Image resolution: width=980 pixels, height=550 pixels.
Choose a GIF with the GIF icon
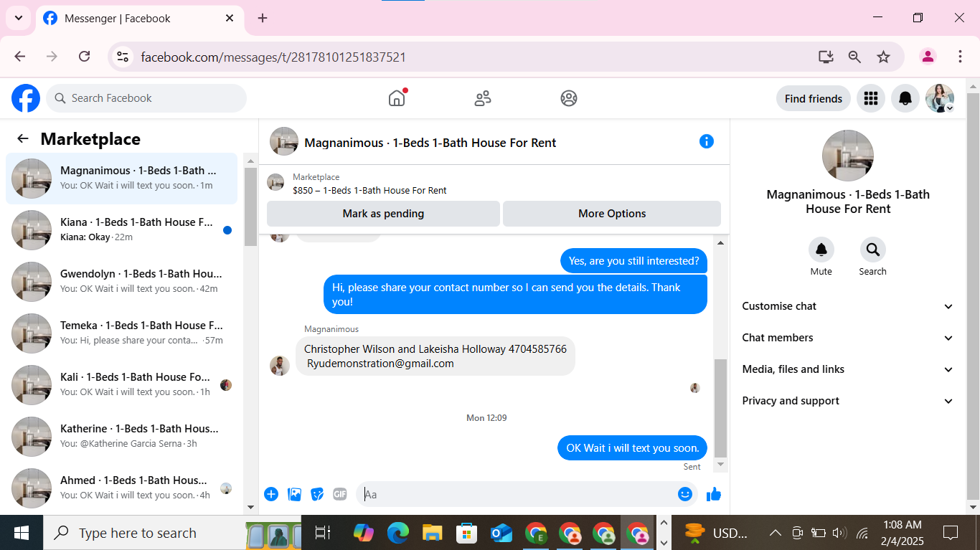[x=340, y=494]
